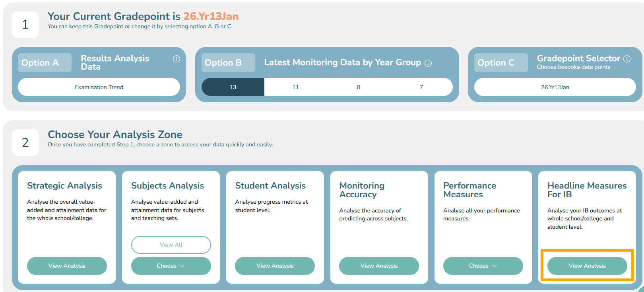Viewport: 644px width, 292px height.
Task: Switch to year group 8 monitoring data
Action: tap(358, 87)
